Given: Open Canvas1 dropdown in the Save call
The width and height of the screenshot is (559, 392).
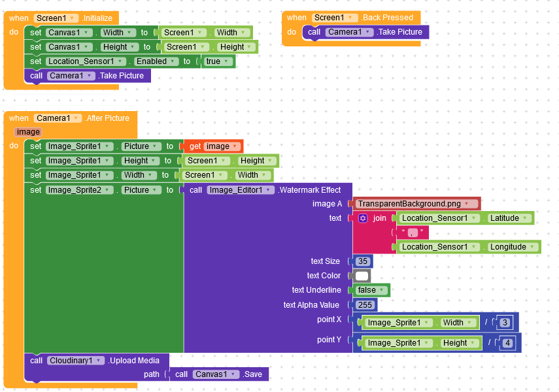Looking at the screenshot, I should tap(216, 374).
